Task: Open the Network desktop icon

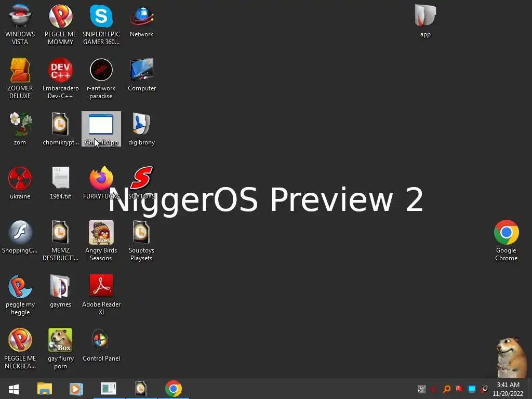Action: tap(141, 21)
